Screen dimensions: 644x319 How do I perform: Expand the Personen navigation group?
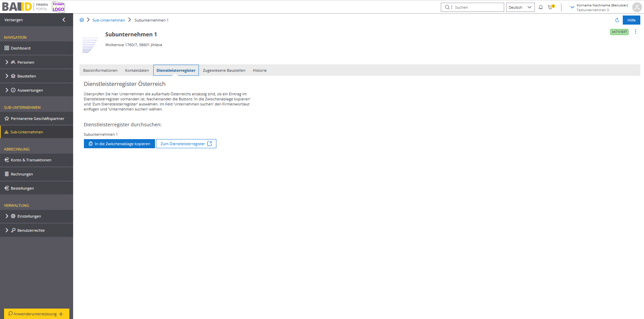(x=7, y=62)
